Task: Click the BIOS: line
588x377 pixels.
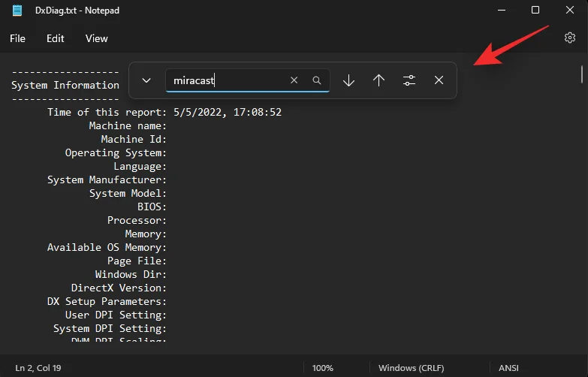Action: 152,207
